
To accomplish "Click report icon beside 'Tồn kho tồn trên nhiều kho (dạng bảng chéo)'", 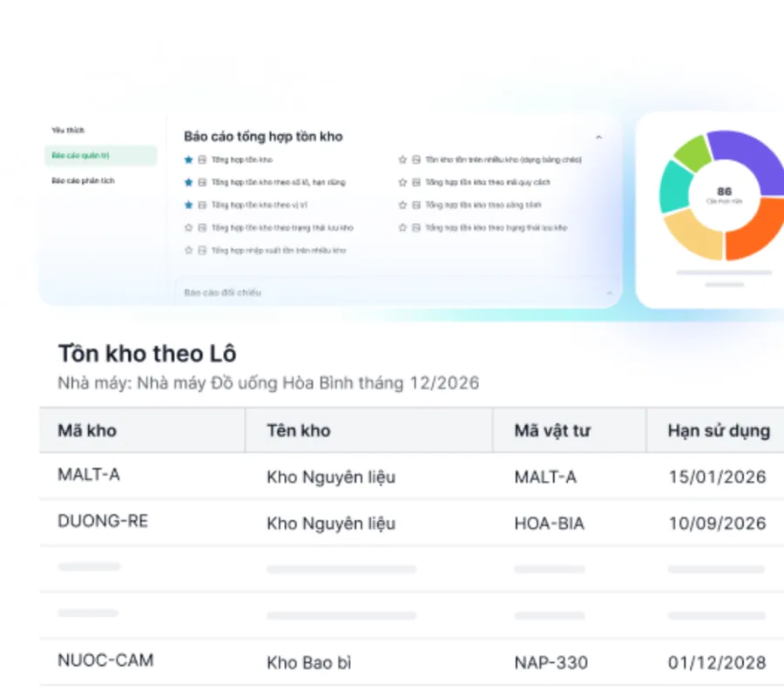I will point(416,160).
